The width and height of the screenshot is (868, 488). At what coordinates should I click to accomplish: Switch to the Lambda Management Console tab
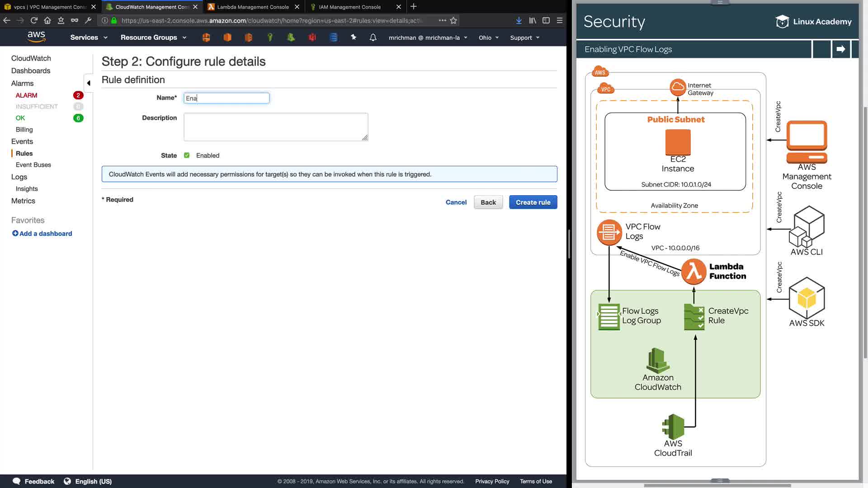click(253, 7)
